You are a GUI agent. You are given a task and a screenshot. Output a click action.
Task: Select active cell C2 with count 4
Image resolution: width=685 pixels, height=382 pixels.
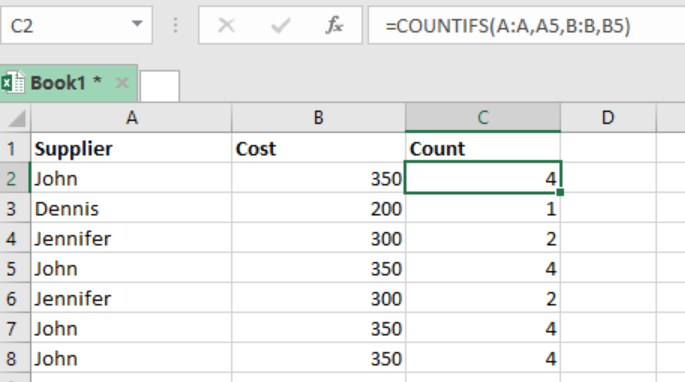[x=483, y=177]
